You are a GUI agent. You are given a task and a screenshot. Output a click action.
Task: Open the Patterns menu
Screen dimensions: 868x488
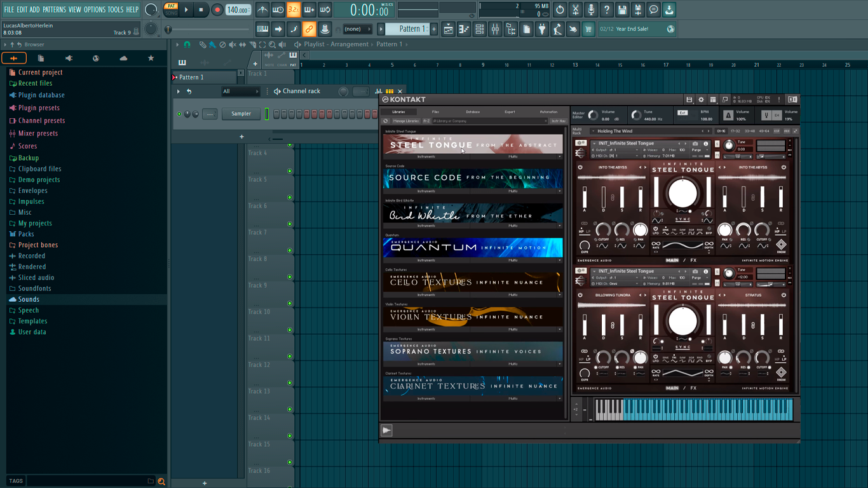pos(54,10)
